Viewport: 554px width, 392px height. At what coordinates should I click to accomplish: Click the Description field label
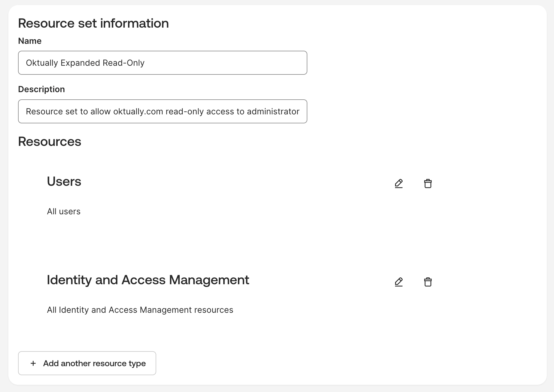tap(41, 89)
